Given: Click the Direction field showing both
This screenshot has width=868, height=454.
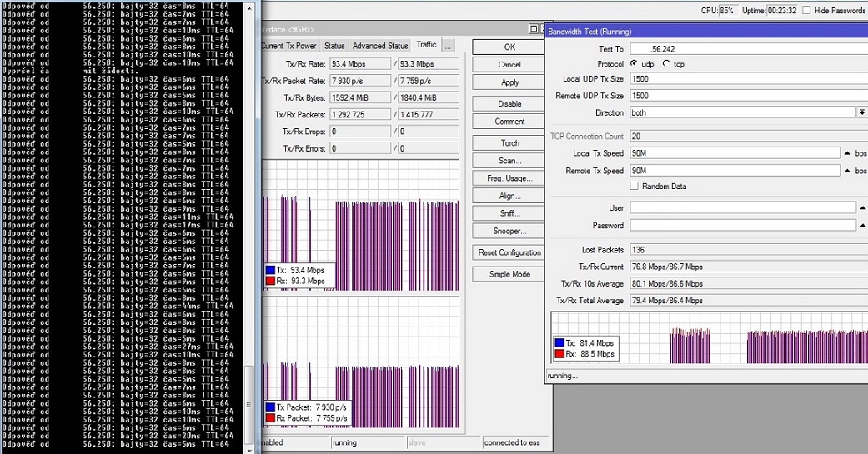Looking at the screenshot, I should point(743,112).
